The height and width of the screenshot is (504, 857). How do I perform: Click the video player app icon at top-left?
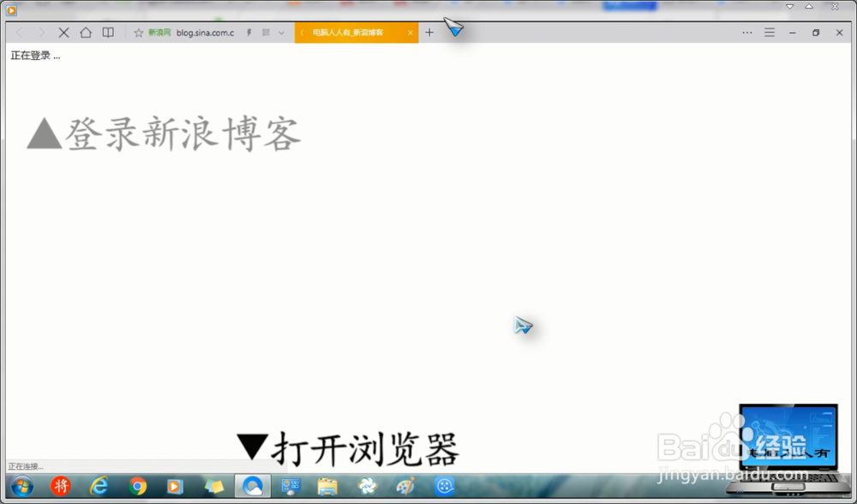click(x=11, y=9)
